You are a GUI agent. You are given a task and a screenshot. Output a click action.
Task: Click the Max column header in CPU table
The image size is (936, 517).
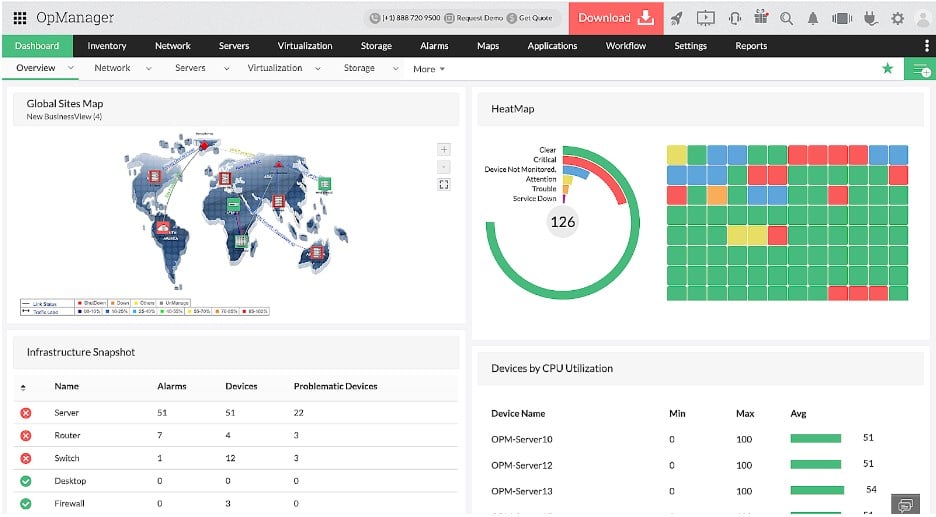pyautogui.click(x=745, y=414)
